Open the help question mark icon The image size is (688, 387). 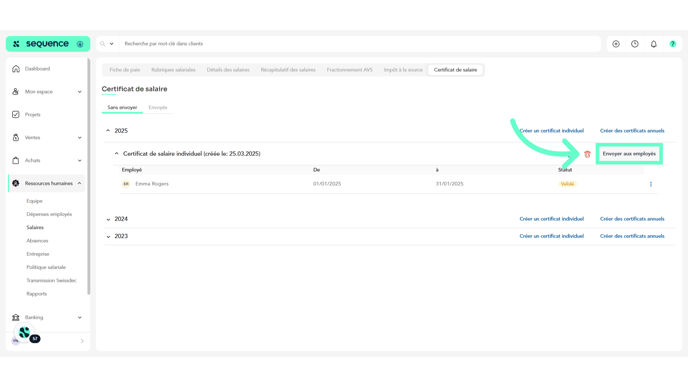click(673, 44)
